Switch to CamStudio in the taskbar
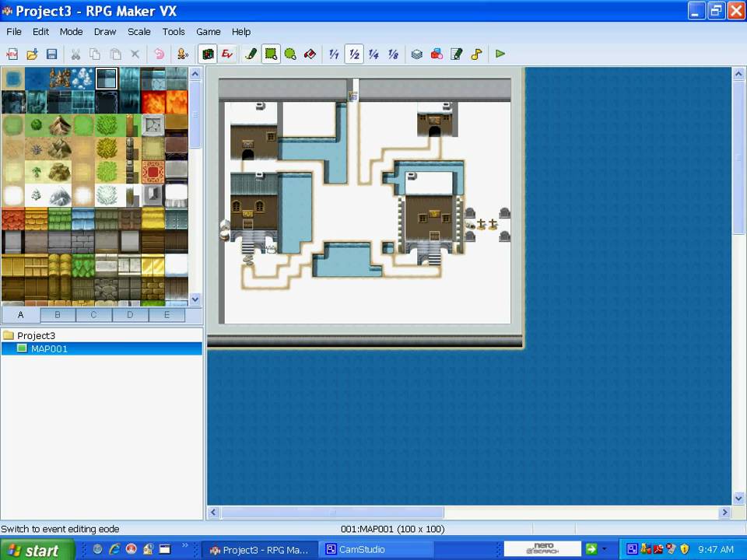Screen dimensions: 747x560 pos(376,550)
